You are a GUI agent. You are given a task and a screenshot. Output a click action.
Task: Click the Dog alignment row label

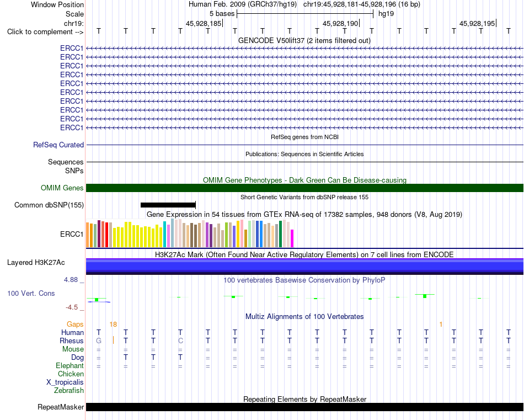coord(77,358)
